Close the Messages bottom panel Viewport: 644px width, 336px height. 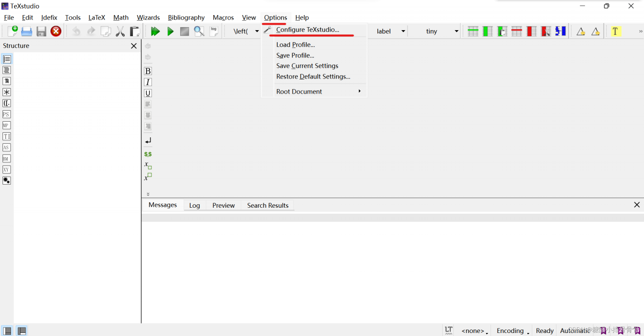tap(637, 205)
